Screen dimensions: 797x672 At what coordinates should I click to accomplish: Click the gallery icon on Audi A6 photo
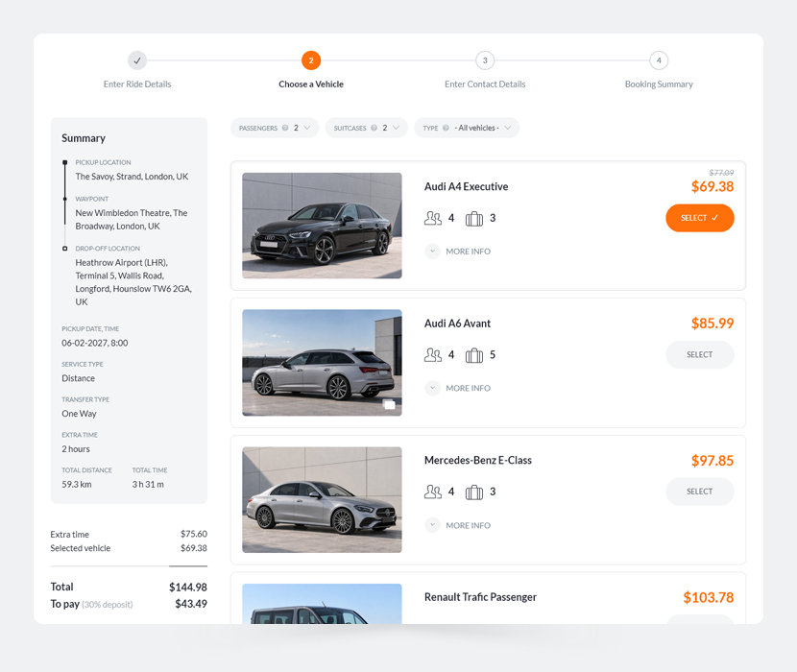click(389, 404)
